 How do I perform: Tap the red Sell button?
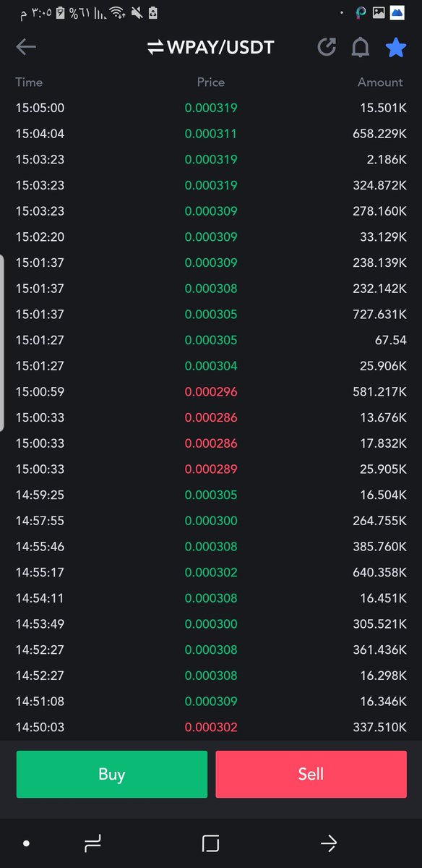coord(311,774)
